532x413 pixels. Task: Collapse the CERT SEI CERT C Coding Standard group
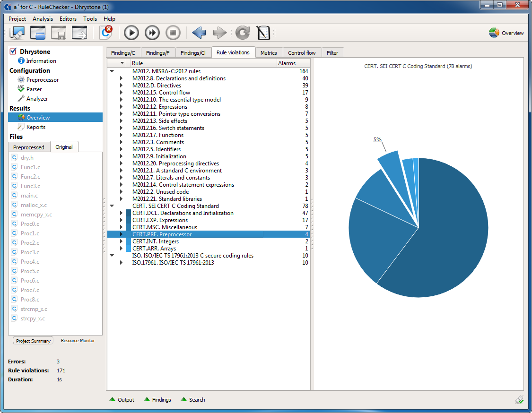(x=112, y=206)
